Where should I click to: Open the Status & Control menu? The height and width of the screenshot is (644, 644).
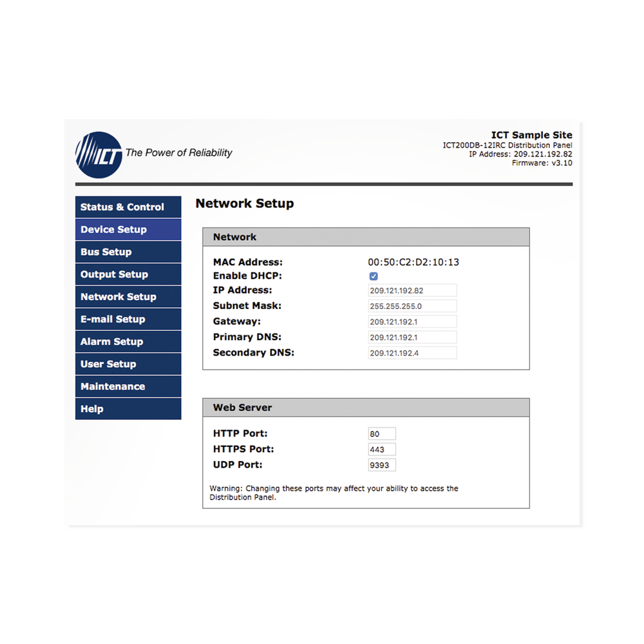128,207
